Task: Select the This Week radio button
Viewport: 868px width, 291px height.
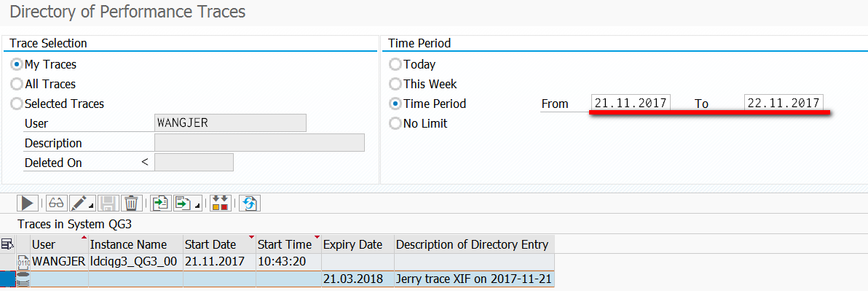Action: [395, 85]
